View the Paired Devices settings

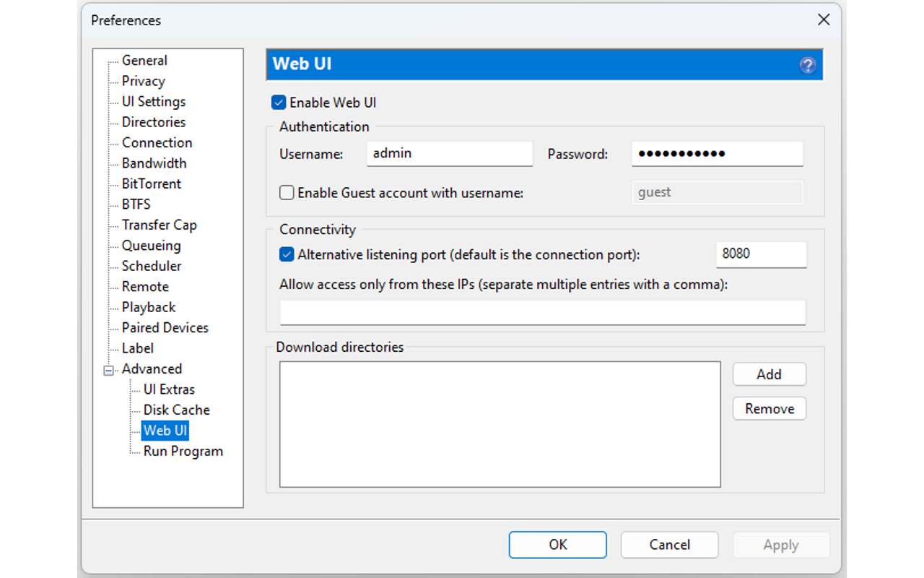click(x=165, y=327)
